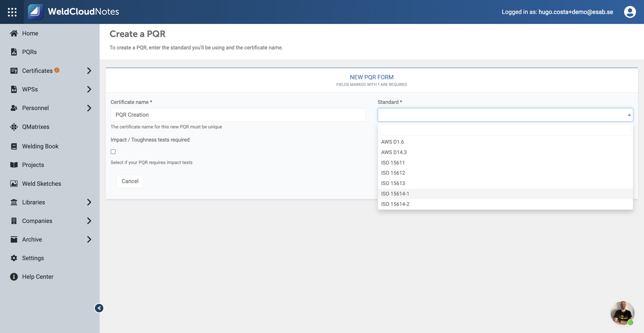Open the user profile avatar icon
Viewport: 644px width, 333px height.
pos(630,12)
